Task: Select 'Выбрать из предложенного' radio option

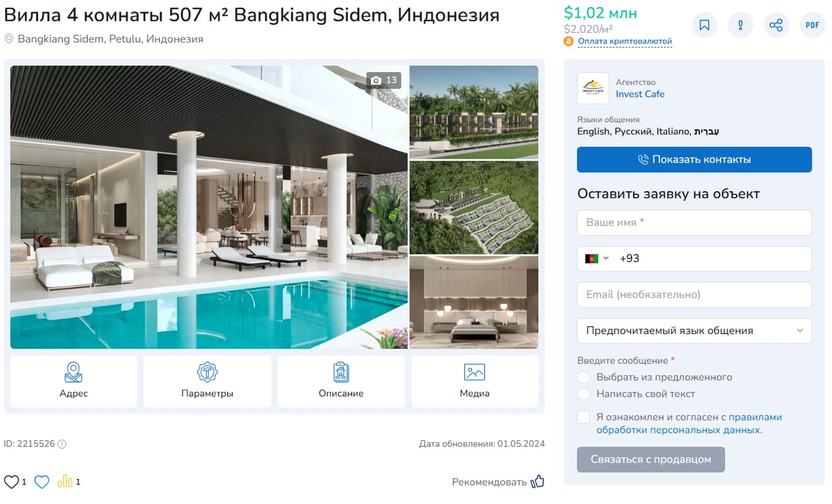Action: [583, 377]
